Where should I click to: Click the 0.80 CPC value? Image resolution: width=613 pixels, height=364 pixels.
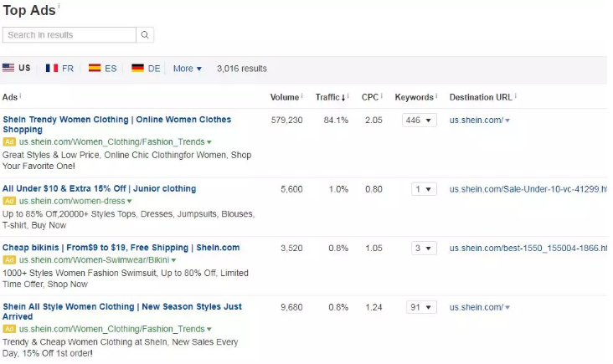pyautogui.click(x=373, y=189)
